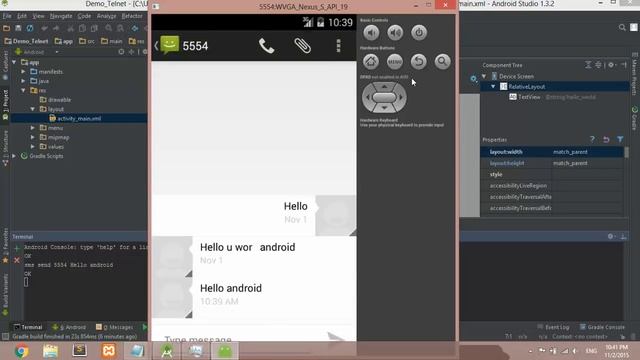Screen dimensions: 640x360
Task: Tap the send message arrow
Action: click(336, 337)
